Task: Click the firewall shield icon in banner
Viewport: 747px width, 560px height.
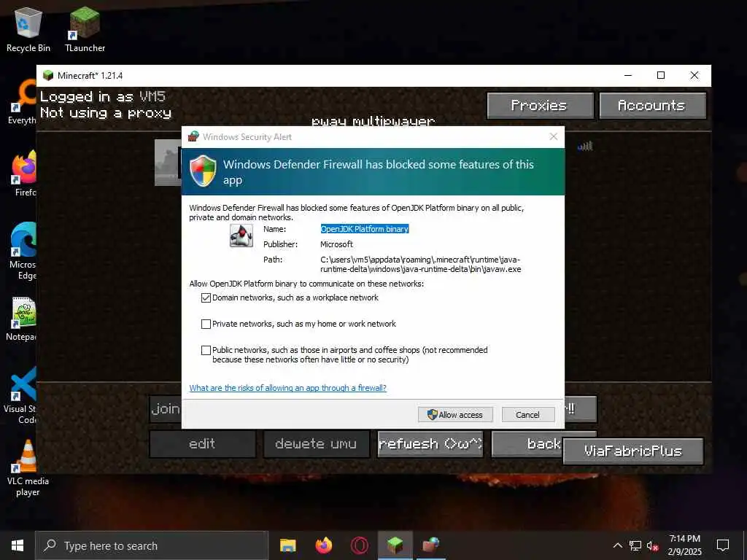Action: tap(203, 171)
